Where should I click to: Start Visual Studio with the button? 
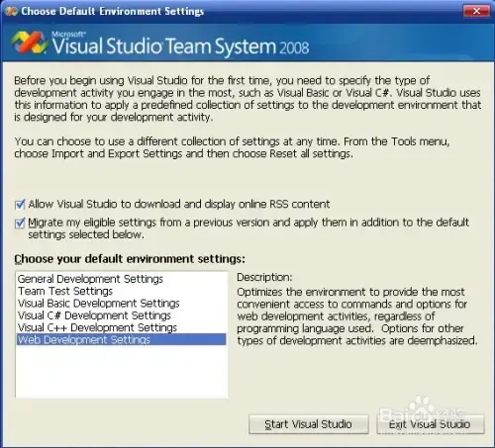(309, 424)
